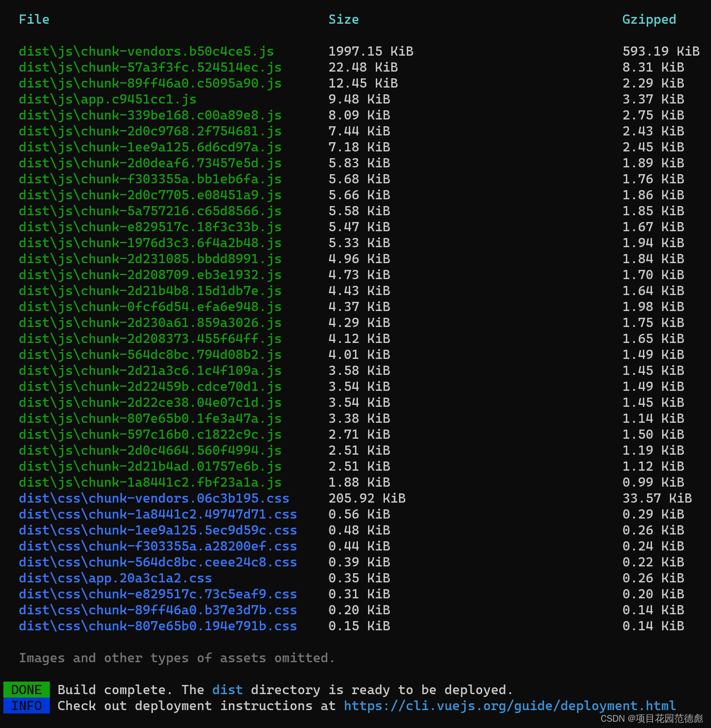Image resolution: width=711 pixels, height=728 pixels.
Task: Click dist\js\chunk-57a3f3fc.524514ec.js file name
Action: pos(150,67)
